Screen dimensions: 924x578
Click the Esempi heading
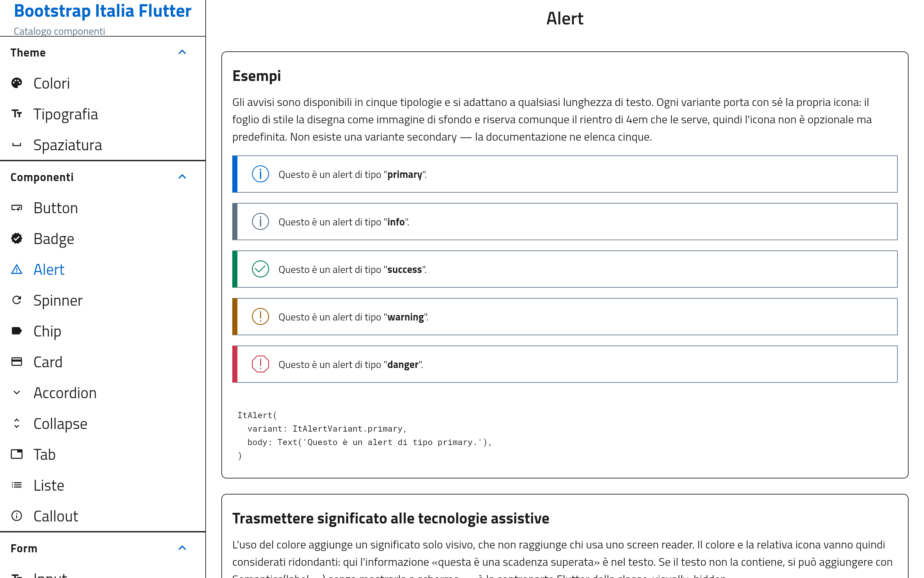point(257,76)
